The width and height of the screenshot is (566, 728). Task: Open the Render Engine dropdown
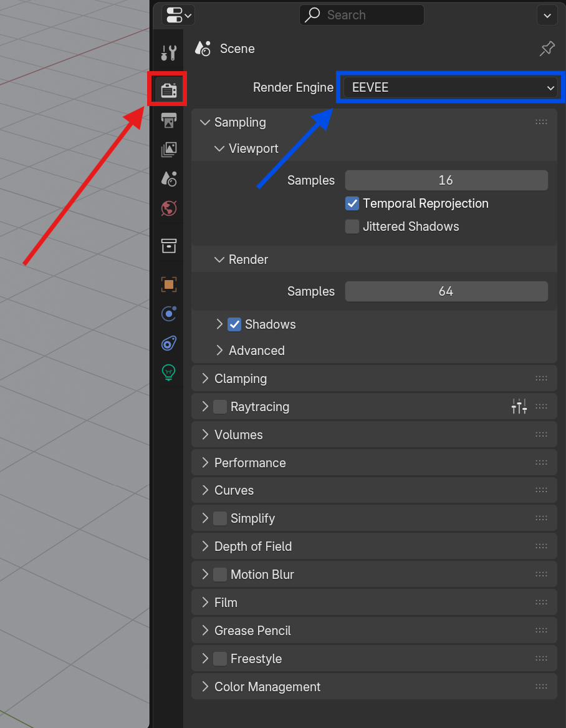click(451, 87)
